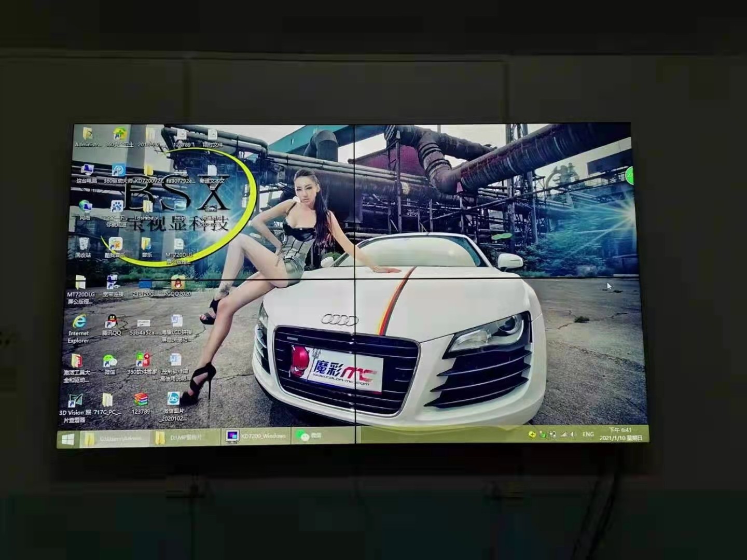Open the 微信 desktop shortcut

click(109, 361)
